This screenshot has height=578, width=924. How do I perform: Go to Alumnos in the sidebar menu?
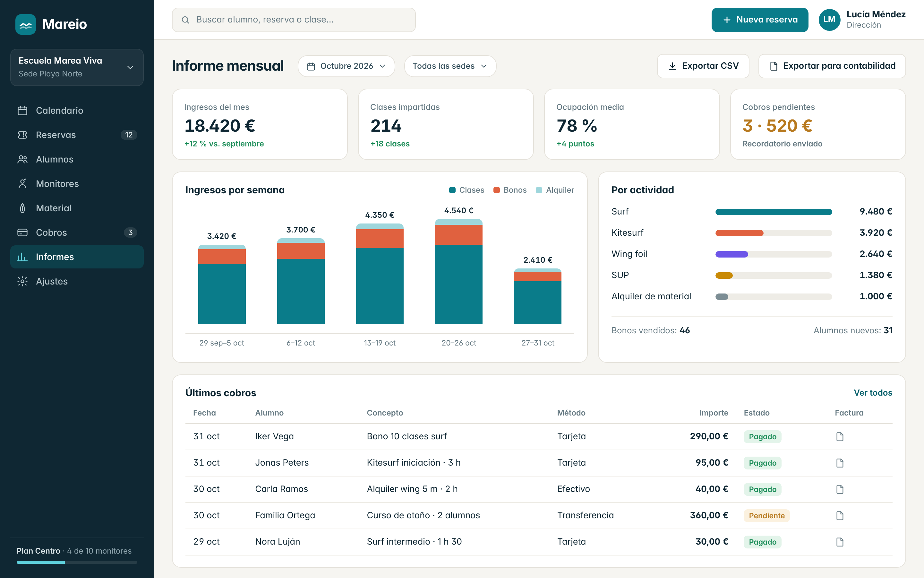[77, 159]
